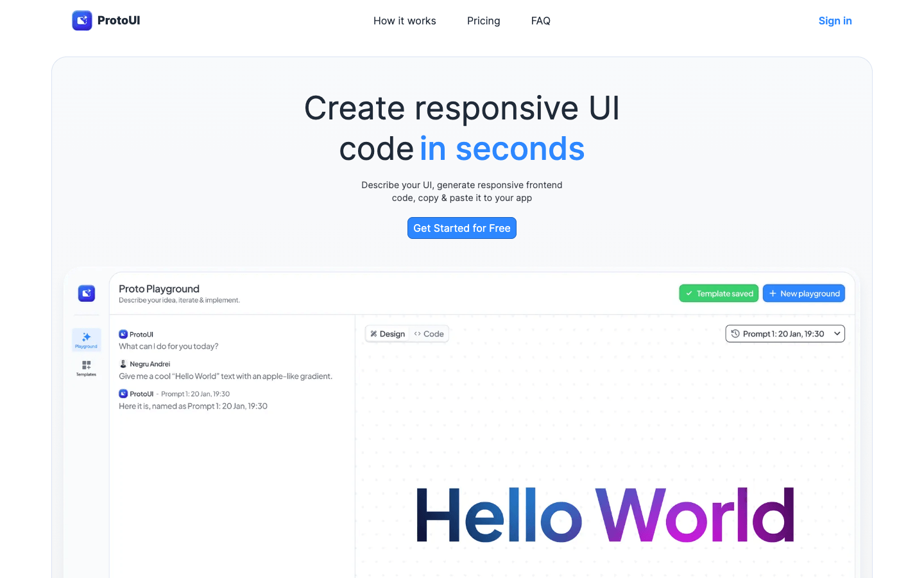Click the ProtoUI logo icon in header
Image resolution: width=924 pixels, height=578 pixels.
(x=82, y=21)
